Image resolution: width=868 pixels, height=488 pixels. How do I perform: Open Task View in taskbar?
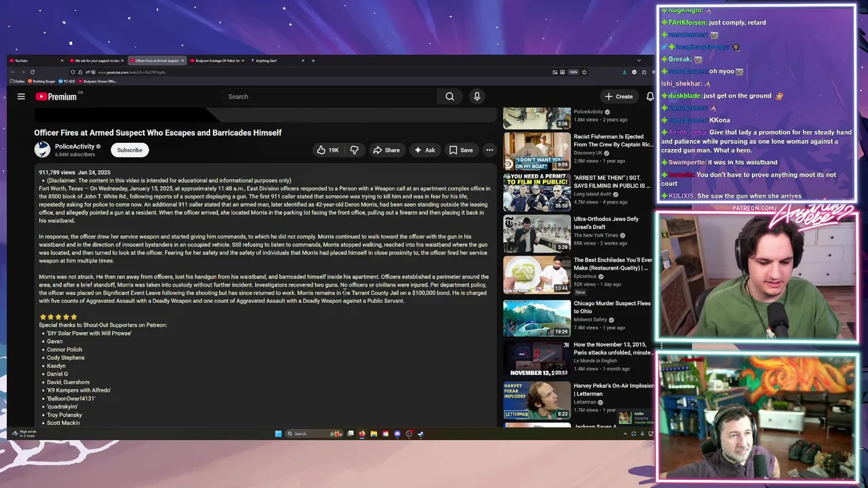(351, 434)
